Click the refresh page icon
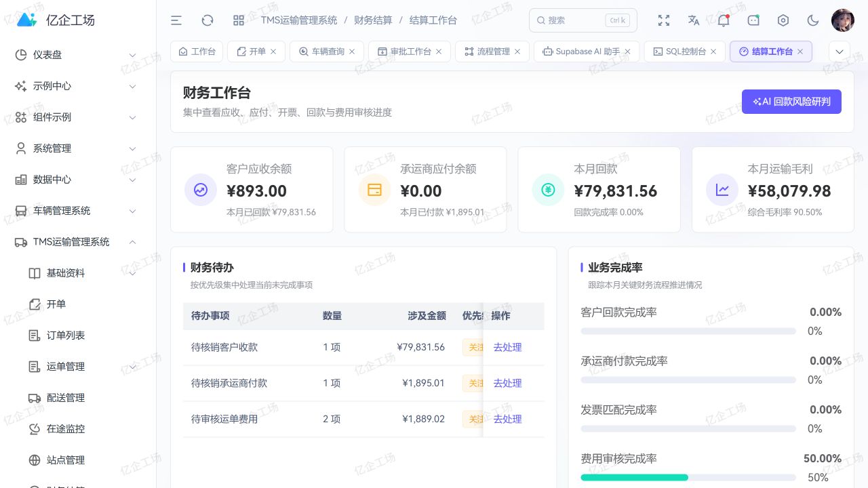This screenshot has width=868, height=488. [x=208, y=20]
